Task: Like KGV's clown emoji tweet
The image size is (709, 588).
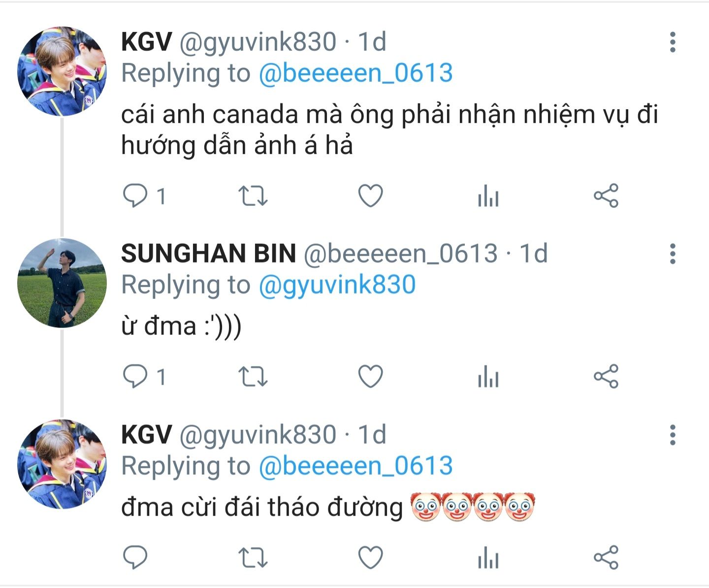Action: [370, 557]
